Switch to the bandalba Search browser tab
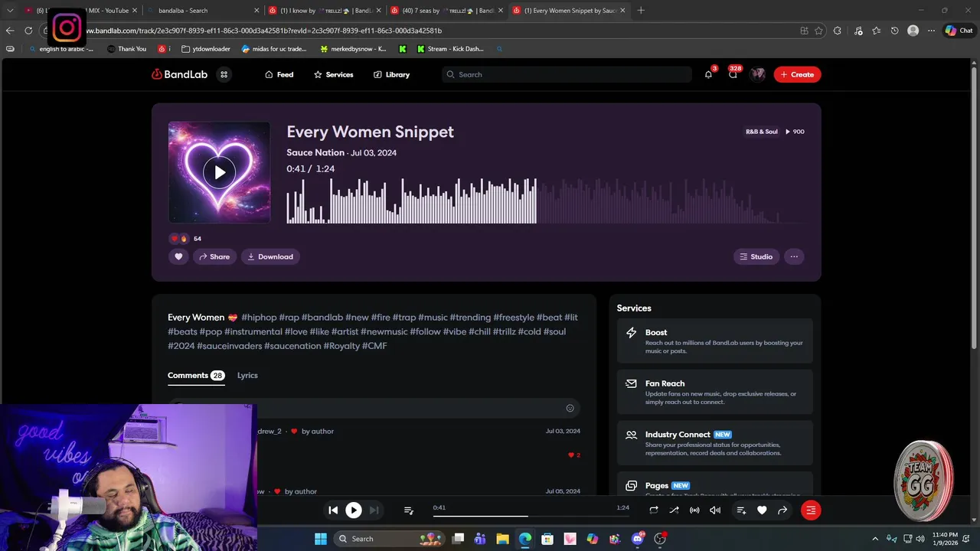The width and height of the screenshot is (980, 551). click(201, 11)
